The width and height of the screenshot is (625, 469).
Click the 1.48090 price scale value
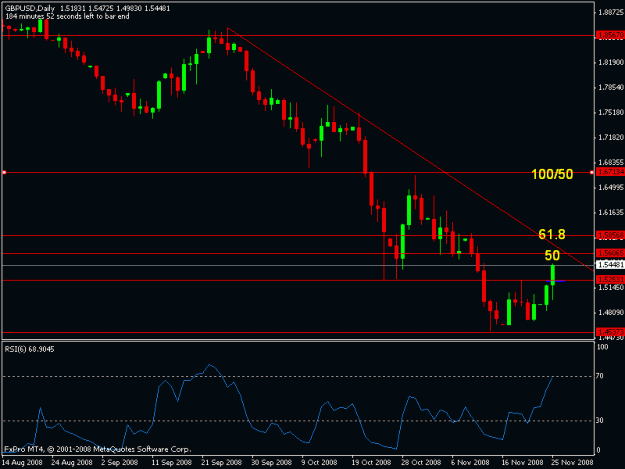pos(611,313)
